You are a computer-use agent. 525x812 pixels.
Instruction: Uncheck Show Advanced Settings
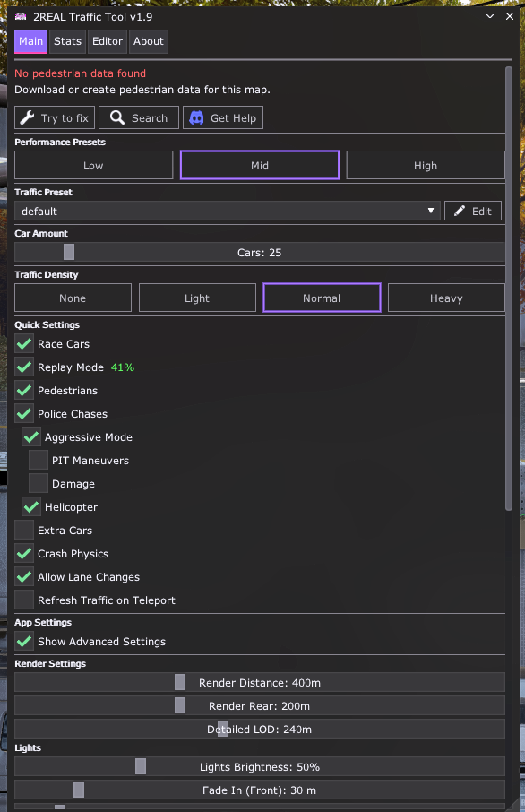23,642
